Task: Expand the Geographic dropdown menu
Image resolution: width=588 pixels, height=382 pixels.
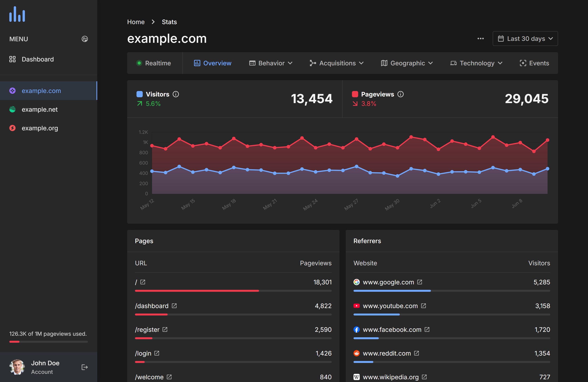Action: point(407,63)
